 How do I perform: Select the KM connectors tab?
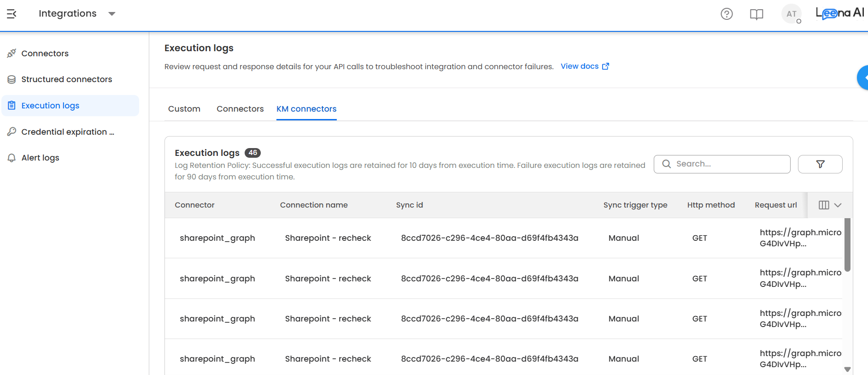pyautogui.click(x=306, y=109)
